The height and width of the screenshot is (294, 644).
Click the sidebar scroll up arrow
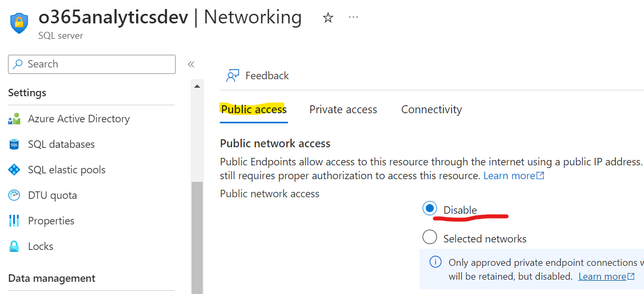point(197,86)
